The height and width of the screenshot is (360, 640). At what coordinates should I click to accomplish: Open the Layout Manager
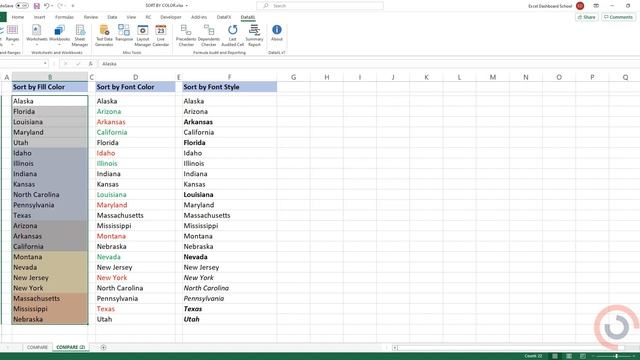(x=143, y=35)
